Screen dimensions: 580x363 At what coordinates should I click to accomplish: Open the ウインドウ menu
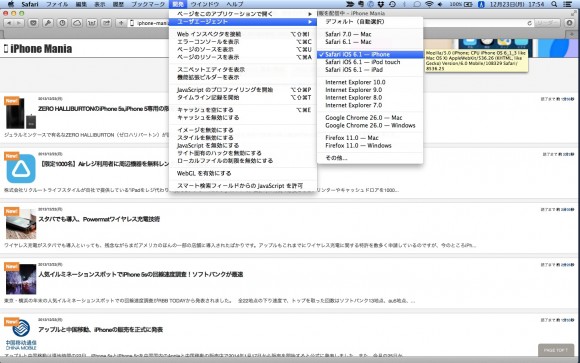(205, 4)
